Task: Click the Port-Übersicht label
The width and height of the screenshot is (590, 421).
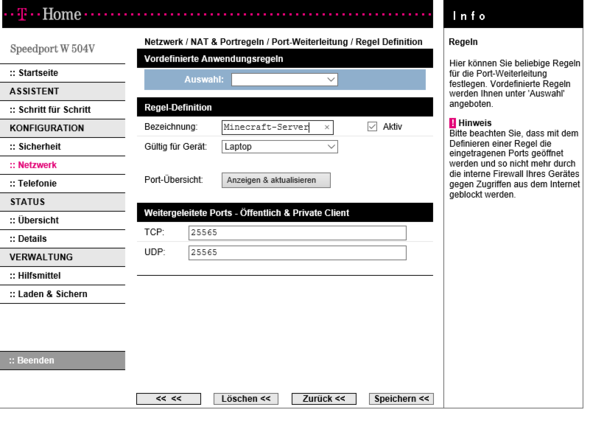Action: click(173, 180)
